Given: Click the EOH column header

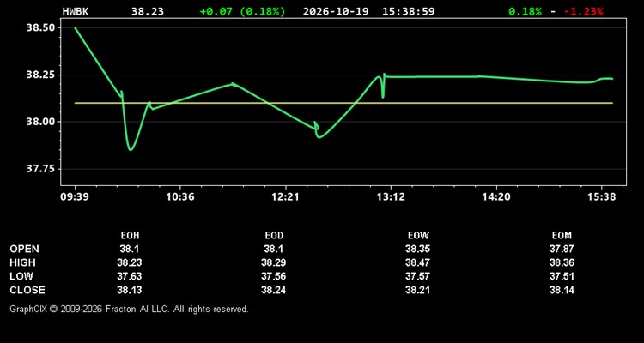Looking at the screenshot, I should pos(130,236).
